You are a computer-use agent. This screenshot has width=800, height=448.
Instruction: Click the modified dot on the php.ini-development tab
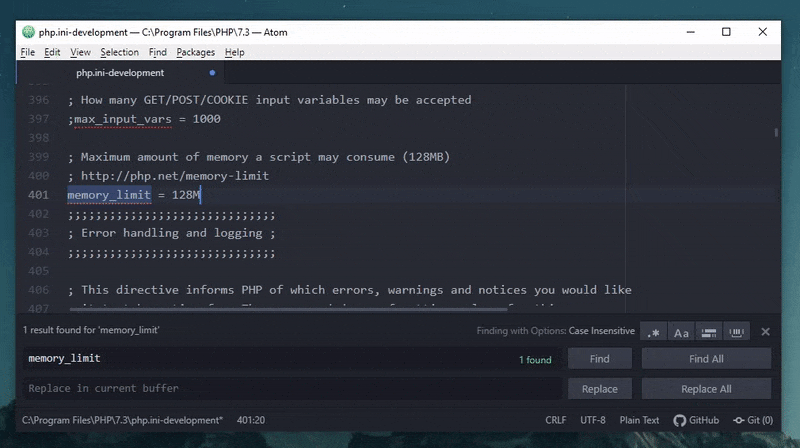pyautogui.click(x=212, y=73)
